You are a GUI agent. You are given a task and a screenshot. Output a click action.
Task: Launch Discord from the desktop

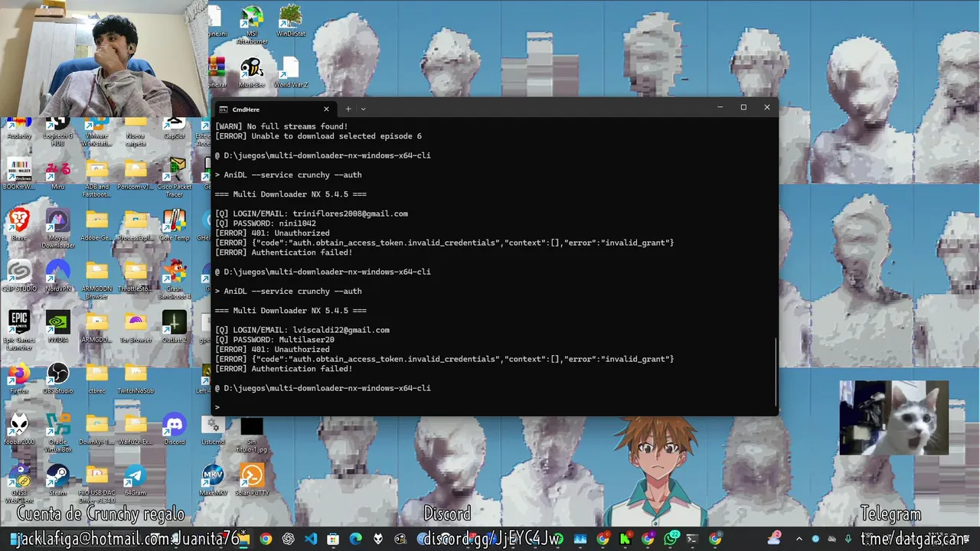[x=175, y=429]
